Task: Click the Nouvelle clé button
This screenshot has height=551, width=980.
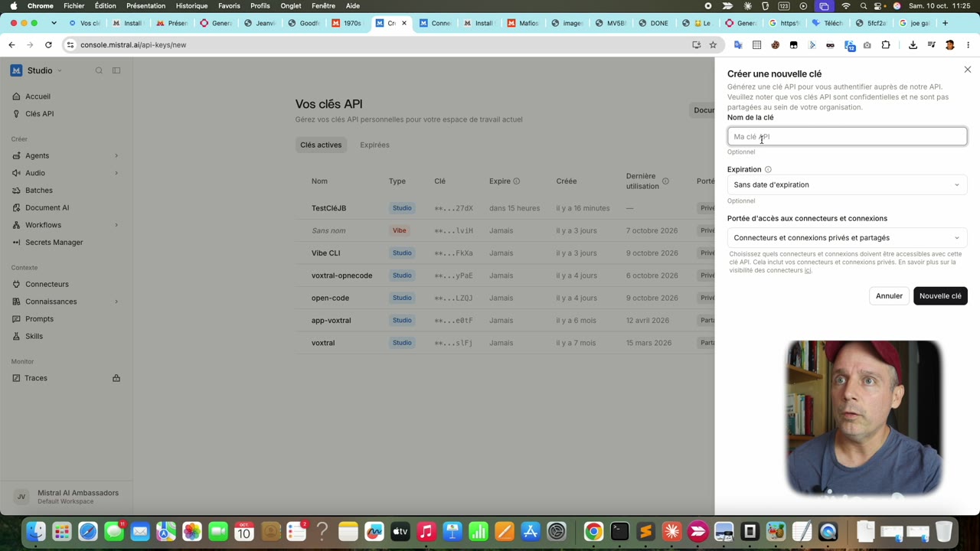Action: click(940, 296)
